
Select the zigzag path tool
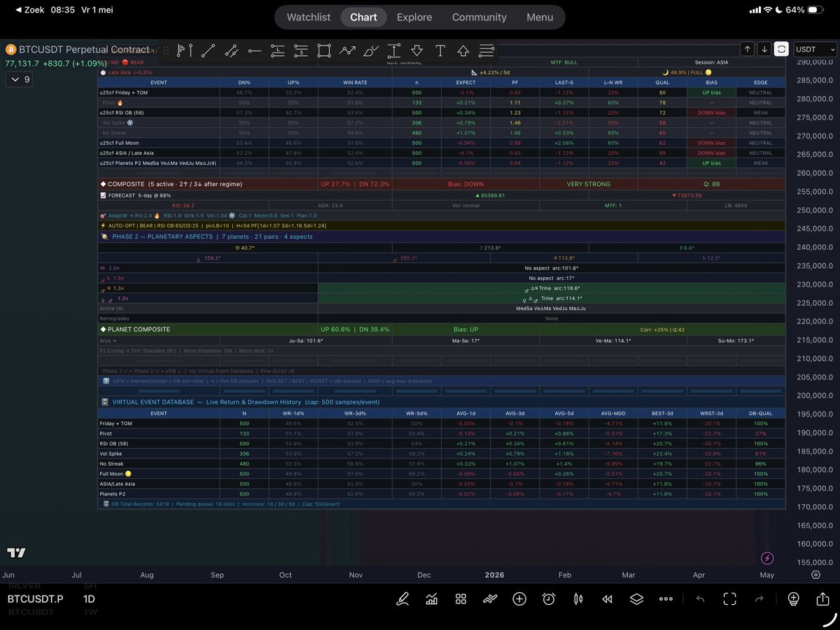[347, 50]
